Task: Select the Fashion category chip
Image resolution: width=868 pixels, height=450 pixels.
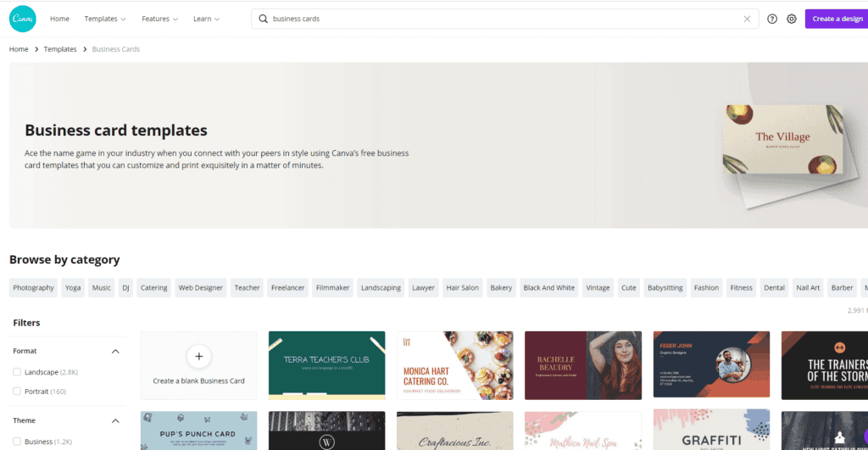Action: tap(706, 288)
